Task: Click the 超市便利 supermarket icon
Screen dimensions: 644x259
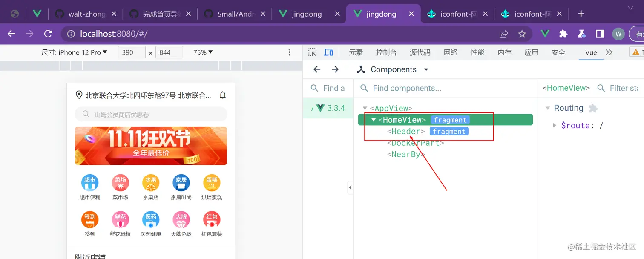Action: tap(90, 182)
